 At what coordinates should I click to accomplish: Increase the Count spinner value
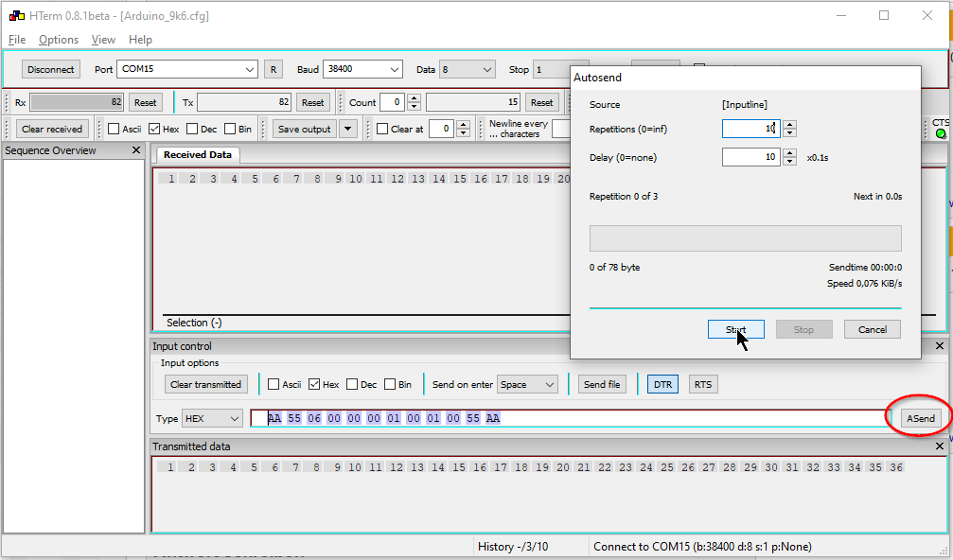tap(414, 98)
